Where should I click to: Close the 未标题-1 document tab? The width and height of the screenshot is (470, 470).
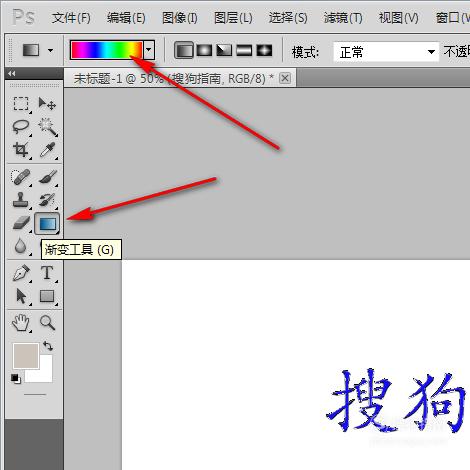(285, 78)
